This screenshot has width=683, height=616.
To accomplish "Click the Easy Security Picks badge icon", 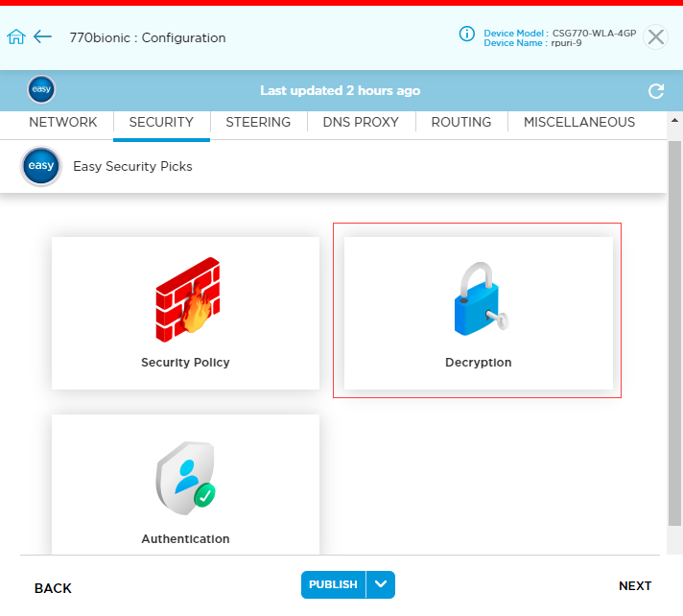I will click(41, 166).
